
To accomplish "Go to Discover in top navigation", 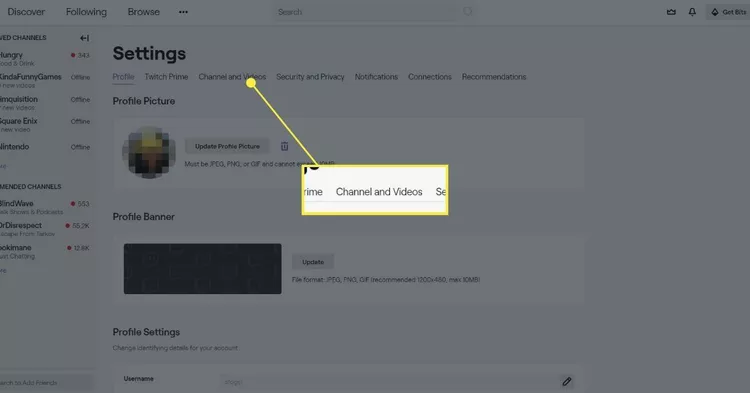I will [26, 12].
